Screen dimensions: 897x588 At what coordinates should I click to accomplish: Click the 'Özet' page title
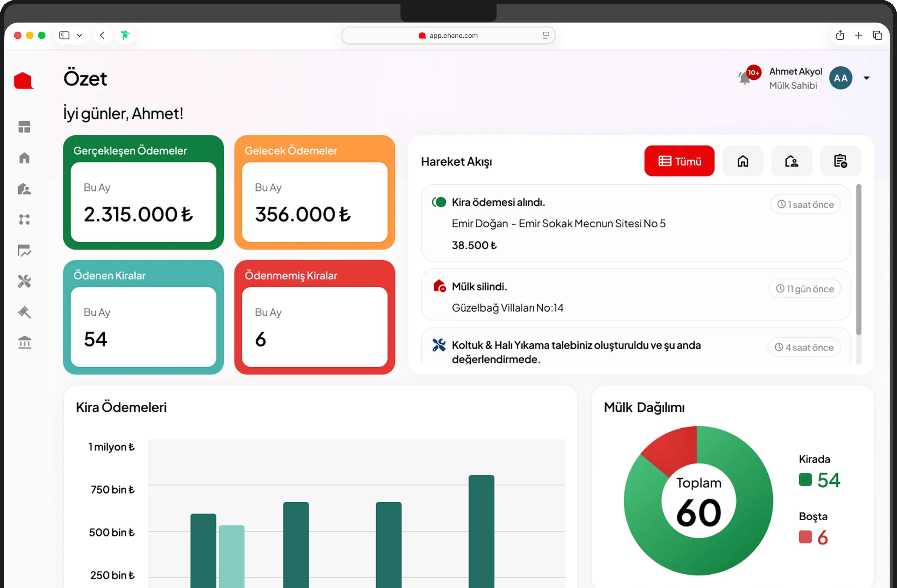[85, 78]
